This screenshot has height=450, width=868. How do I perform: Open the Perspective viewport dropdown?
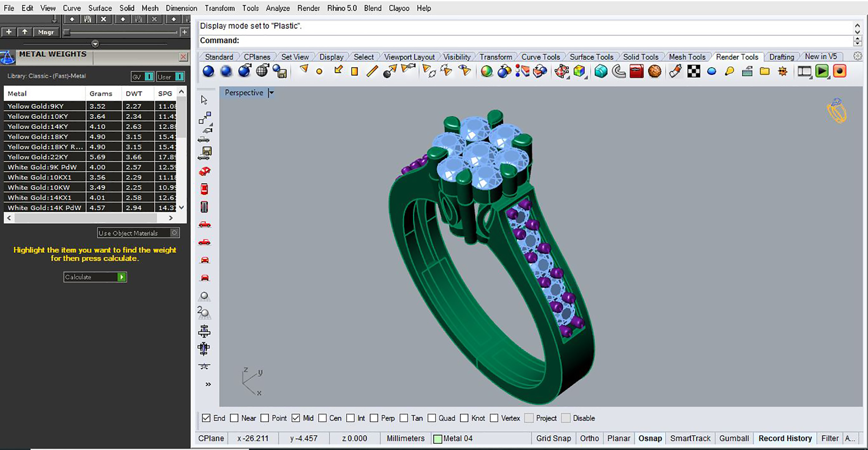click(271, 92)
